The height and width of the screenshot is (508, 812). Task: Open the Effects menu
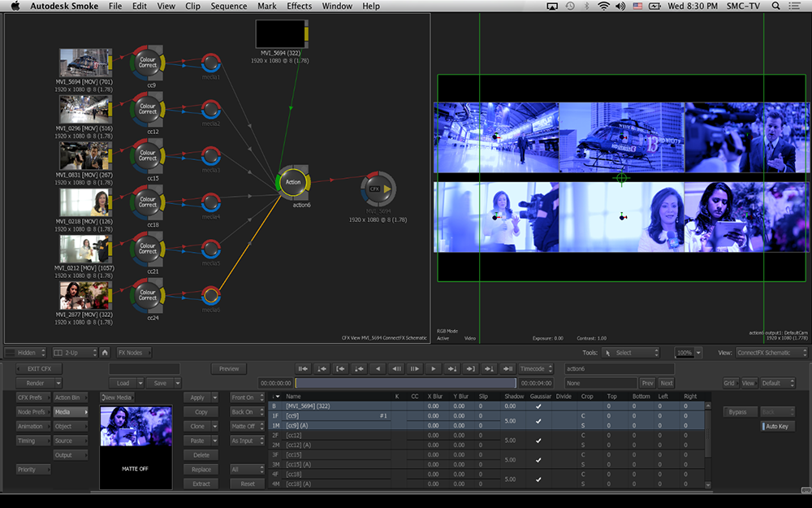tap(299, 7)
